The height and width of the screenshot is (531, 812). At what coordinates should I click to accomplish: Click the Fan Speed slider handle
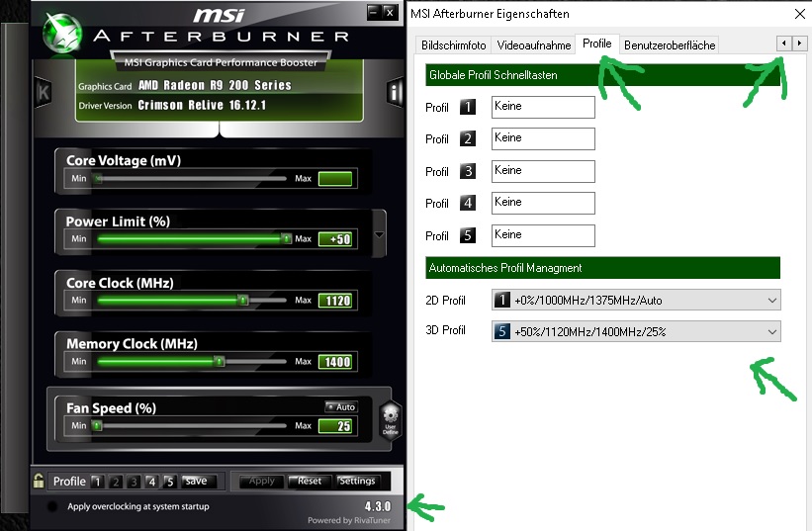pyautogui.click(x=97, y=426)
